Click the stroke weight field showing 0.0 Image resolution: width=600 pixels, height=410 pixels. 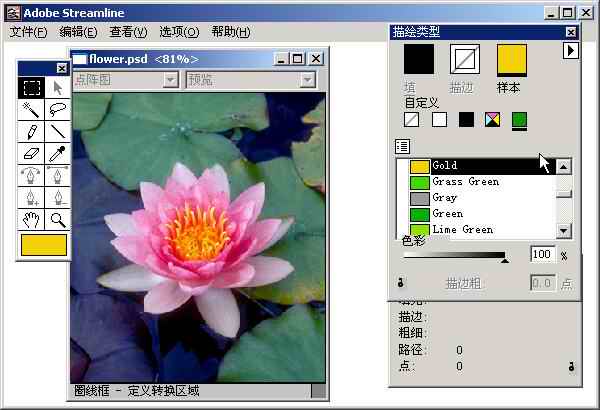pyautogui.click(x=543, y=283)
